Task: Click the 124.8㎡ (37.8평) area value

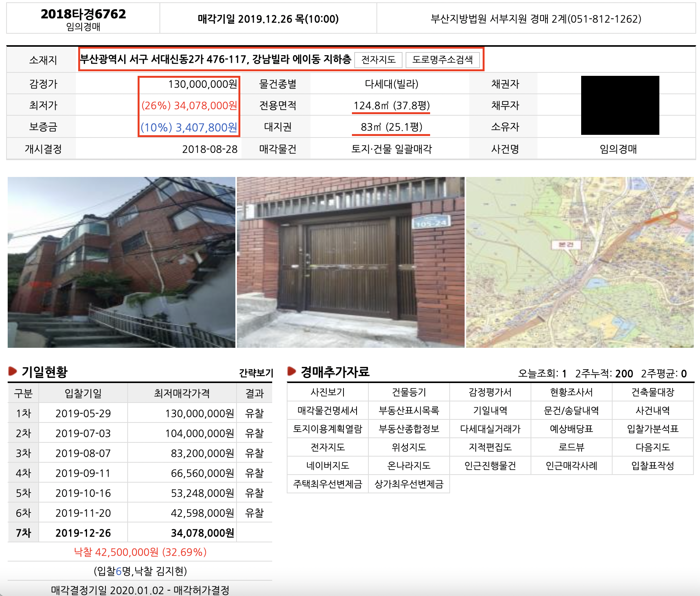Action: click(x=391, y=105)
